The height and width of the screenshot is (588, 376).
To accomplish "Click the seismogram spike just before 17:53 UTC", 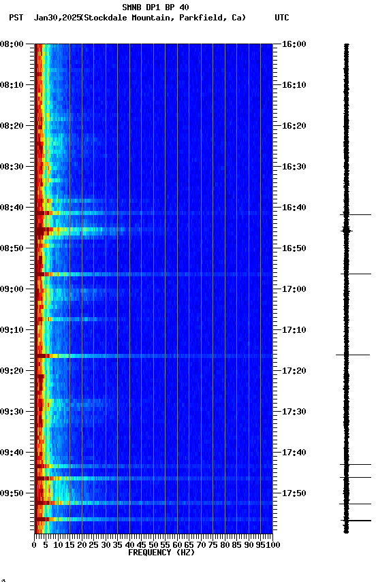I will pyautogui.click(x=355, y=504).
